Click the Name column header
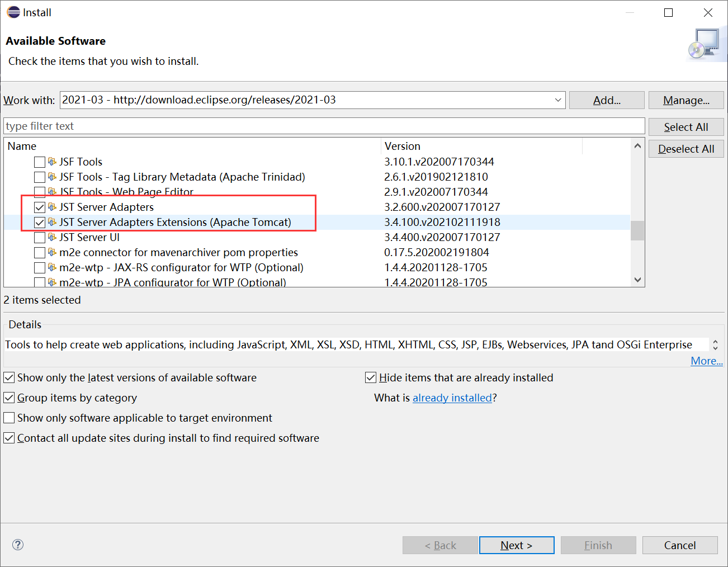The height and width of the screenshot is (567, 728). [x=192, y=146]
